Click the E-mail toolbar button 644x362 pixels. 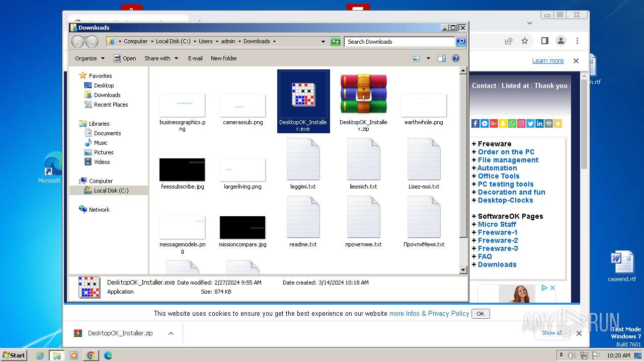(195, 58)
